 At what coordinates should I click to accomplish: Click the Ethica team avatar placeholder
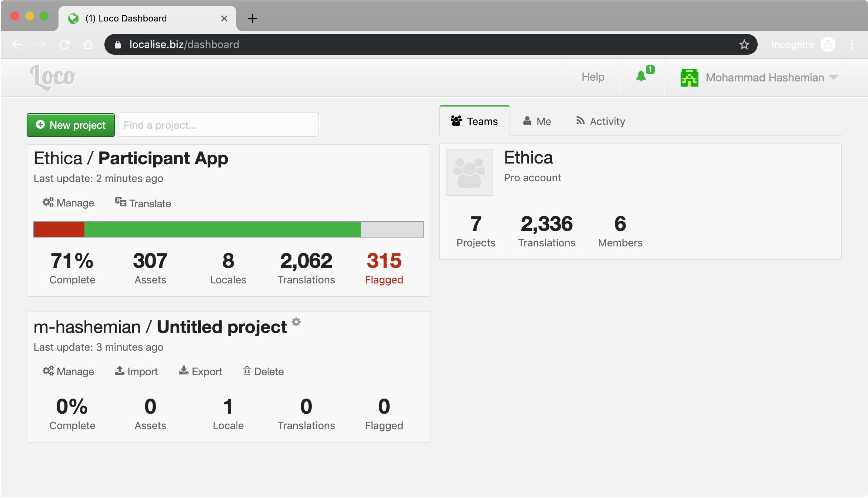(x=469, y=172)
